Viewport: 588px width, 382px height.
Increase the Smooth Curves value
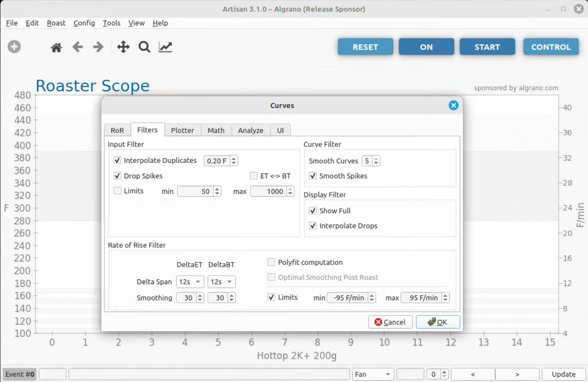coord(376,158)
